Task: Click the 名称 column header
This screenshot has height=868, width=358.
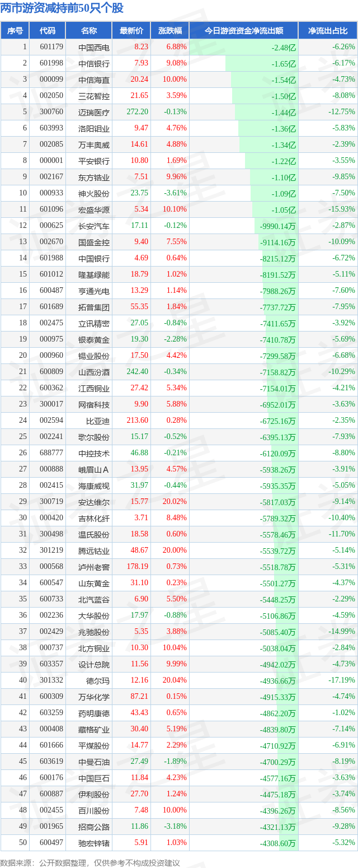Action: click(89, 30)
